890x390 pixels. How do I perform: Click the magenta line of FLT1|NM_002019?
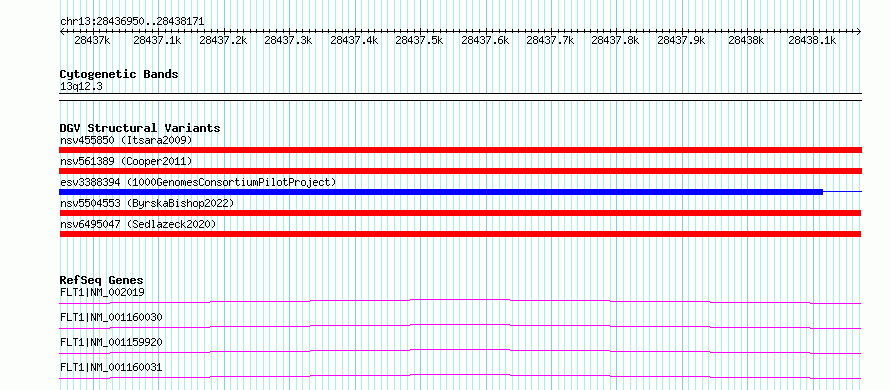click(x=460, y=301)
